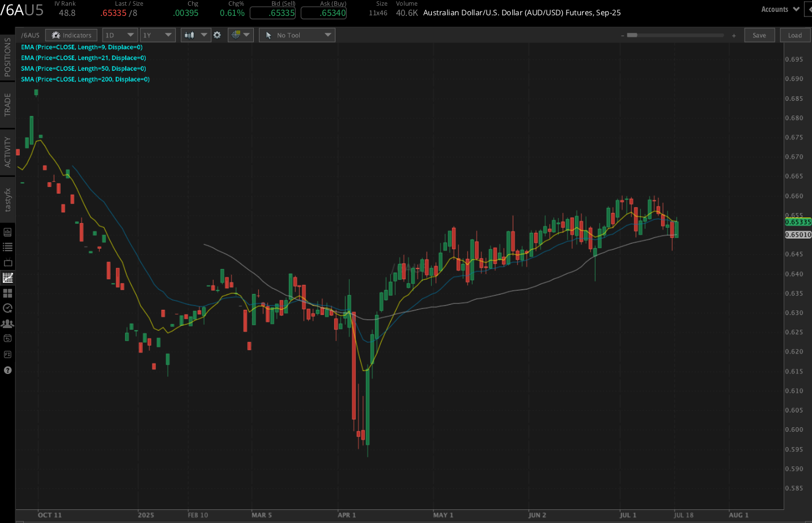812x523 pixels.
Task: Open the tastytrade live TV icon
Action: click(x=8, y=262)
